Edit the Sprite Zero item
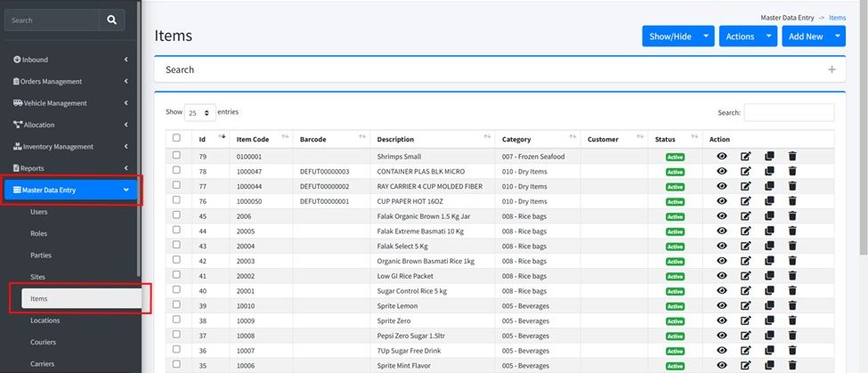868x373 pixels. tap(746, 320)
